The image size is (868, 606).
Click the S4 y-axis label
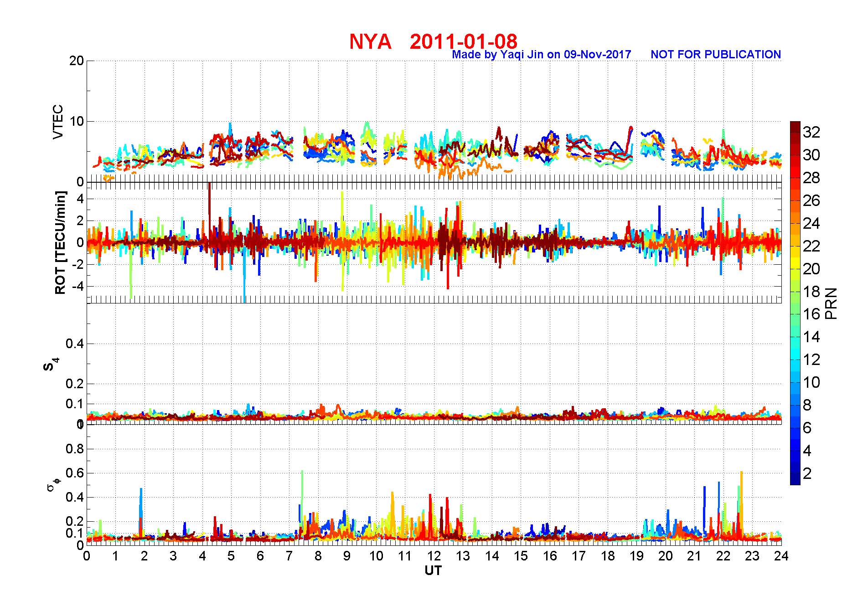click(51, 365)
